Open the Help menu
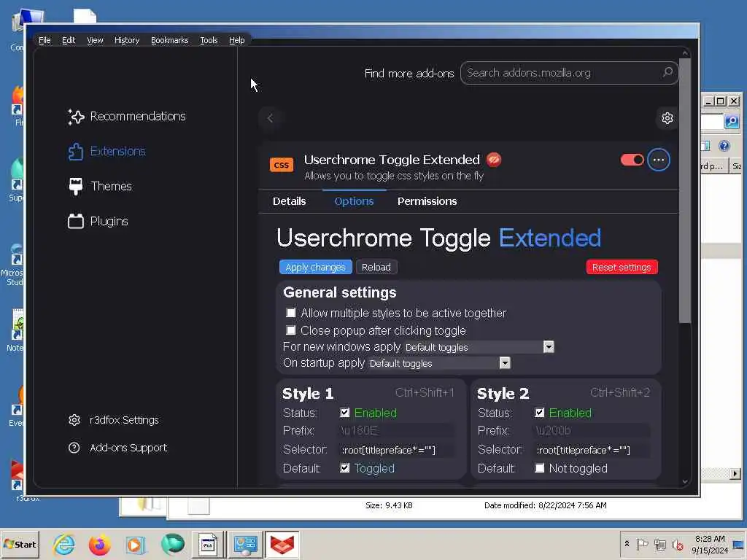This screenshot has height=560, width=747. pyautogui.click(x=237, y=41)
